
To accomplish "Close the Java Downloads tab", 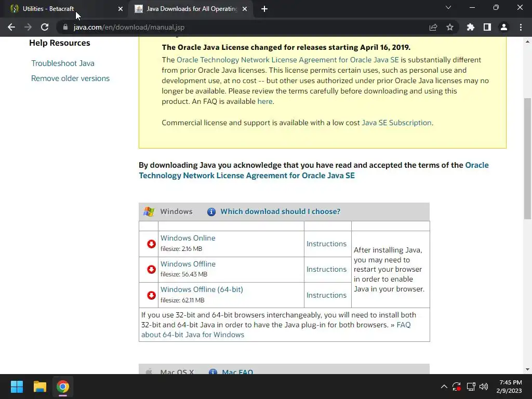I will coord(245,9).
